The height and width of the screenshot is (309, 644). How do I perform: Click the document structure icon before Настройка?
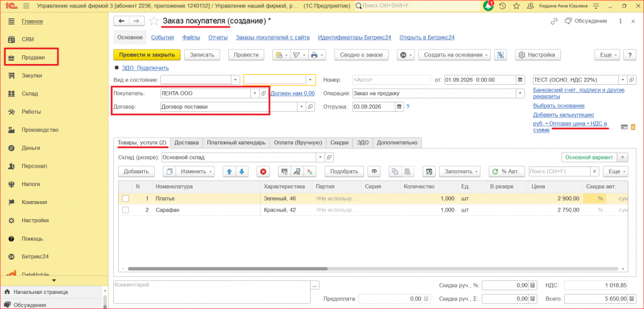(x=500, y=55)
